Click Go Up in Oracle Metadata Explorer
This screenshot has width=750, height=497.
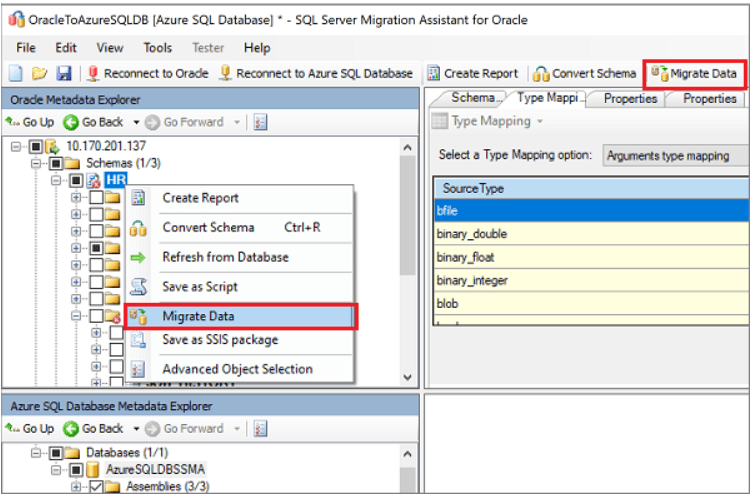[30, 122]
